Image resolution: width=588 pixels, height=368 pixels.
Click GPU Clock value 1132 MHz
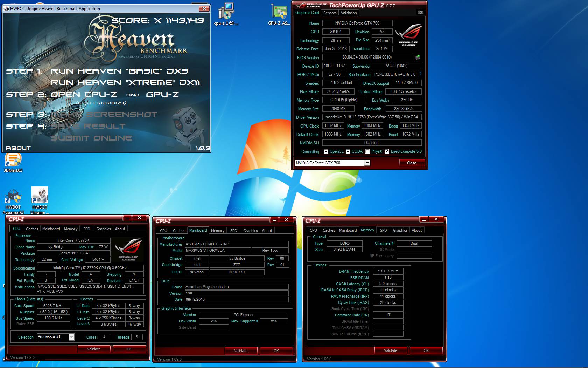(x=333, y=125)
